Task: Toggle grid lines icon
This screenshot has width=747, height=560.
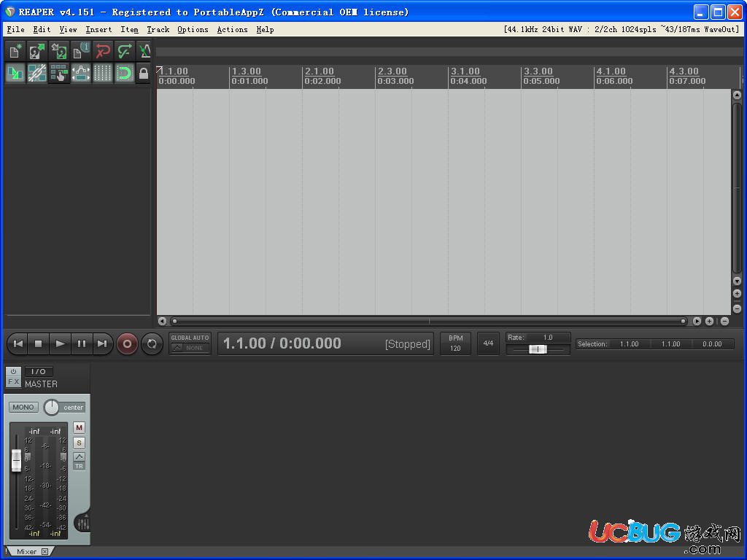Action: pos(102,74)
